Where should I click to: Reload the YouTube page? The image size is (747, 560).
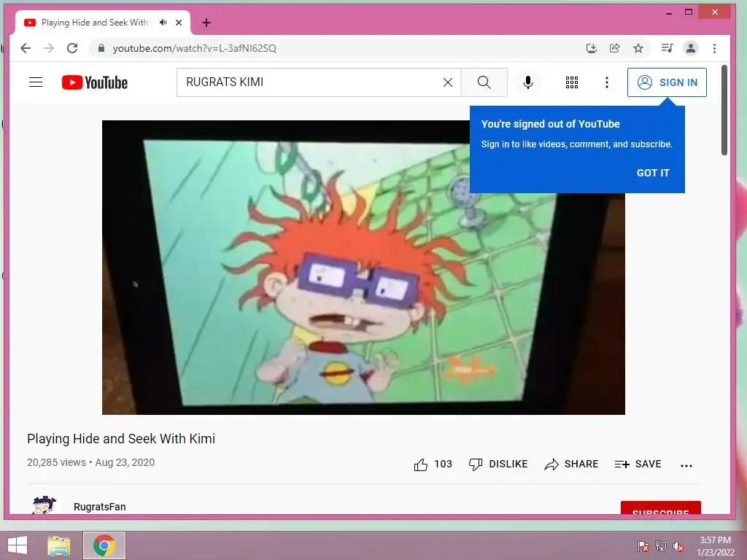click(72, 48)
